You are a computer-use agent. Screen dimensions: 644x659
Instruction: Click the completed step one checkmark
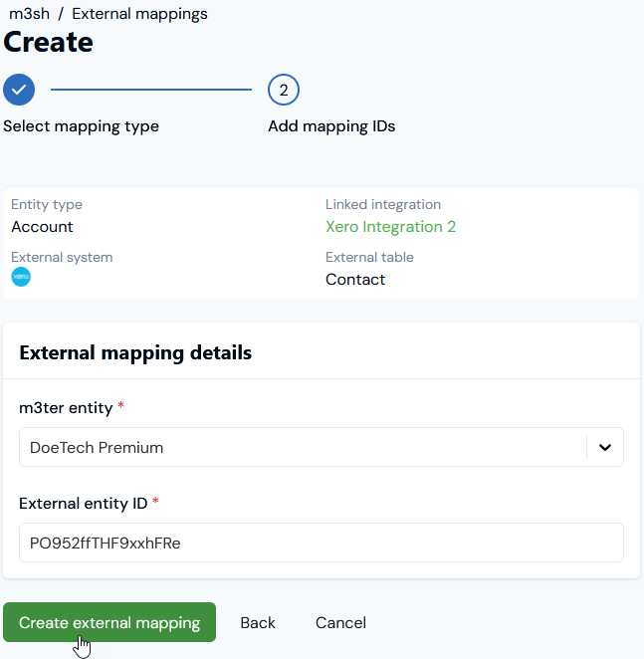coord(19,90)
